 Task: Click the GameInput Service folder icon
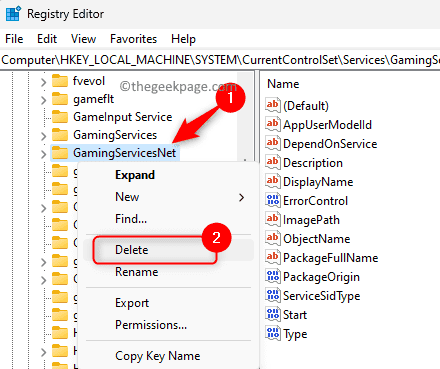point(60,117)
